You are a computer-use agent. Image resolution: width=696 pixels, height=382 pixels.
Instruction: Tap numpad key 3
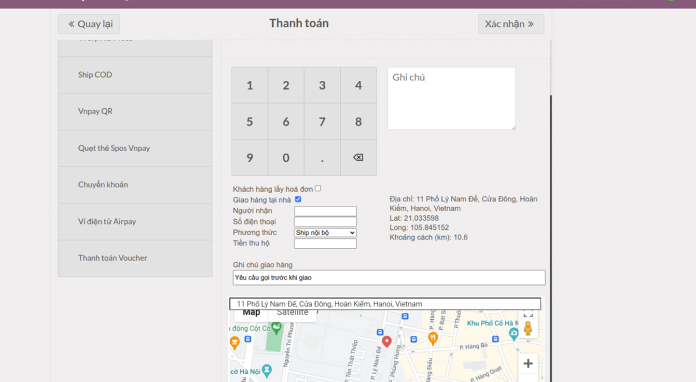(x=322, y=85)
